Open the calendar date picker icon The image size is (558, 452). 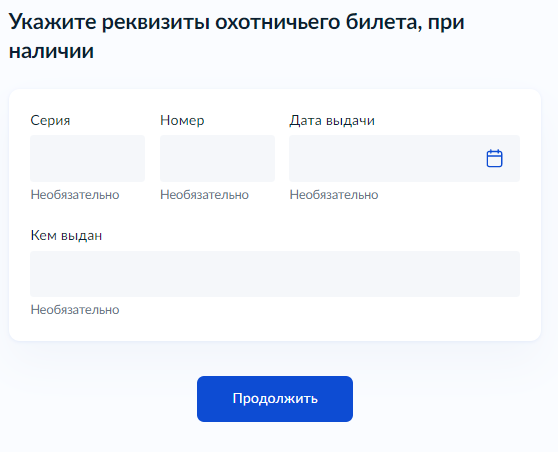(x=494, y=158)
